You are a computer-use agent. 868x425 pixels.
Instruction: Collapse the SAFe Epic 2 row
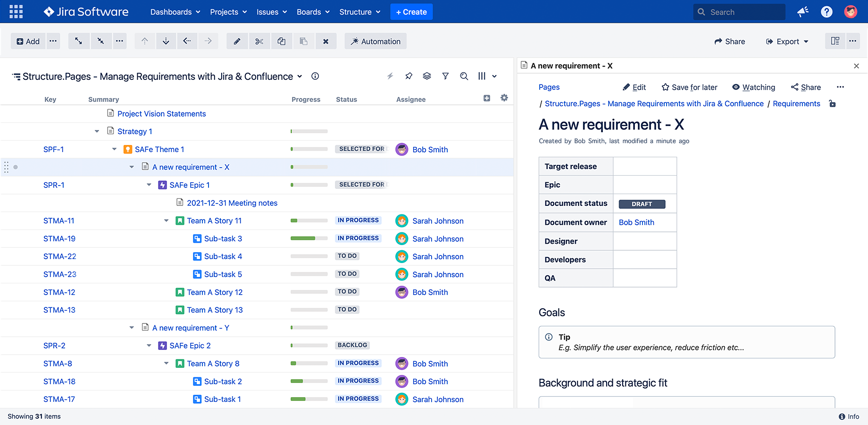(149, 346)
